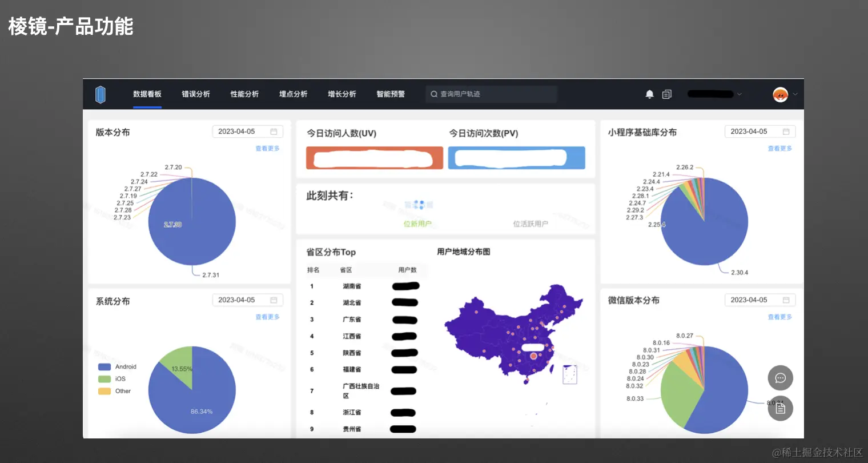Focus the 查询用户轨迹 search field
Screen dimensions: 868x463
pyautogui.click(x=491, y=94)
